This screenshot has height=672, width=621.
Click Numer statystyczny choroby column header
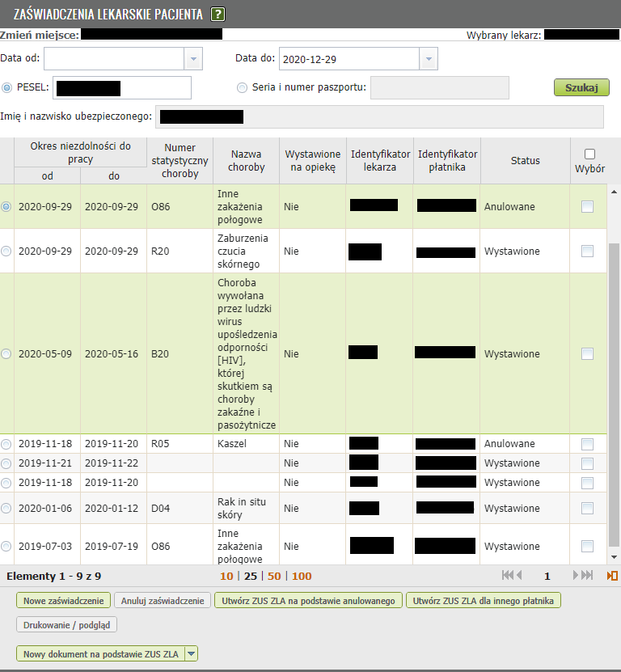(180, 161)
